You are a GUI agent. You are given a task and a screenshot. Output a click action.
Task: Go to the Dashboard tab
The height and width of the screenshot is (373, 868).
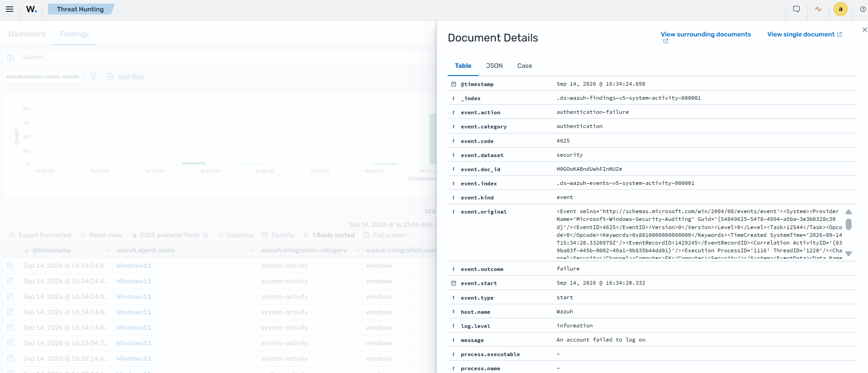[27, 34]
